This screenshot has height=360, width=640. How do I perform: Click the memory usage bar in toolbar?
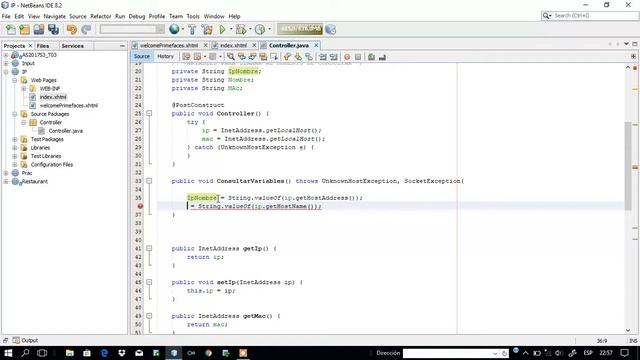(x=300, y=29)
